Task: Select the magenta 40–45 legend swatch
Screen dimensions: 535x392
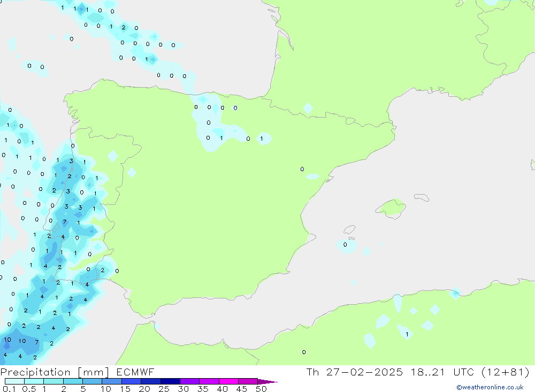Action: 228,381
